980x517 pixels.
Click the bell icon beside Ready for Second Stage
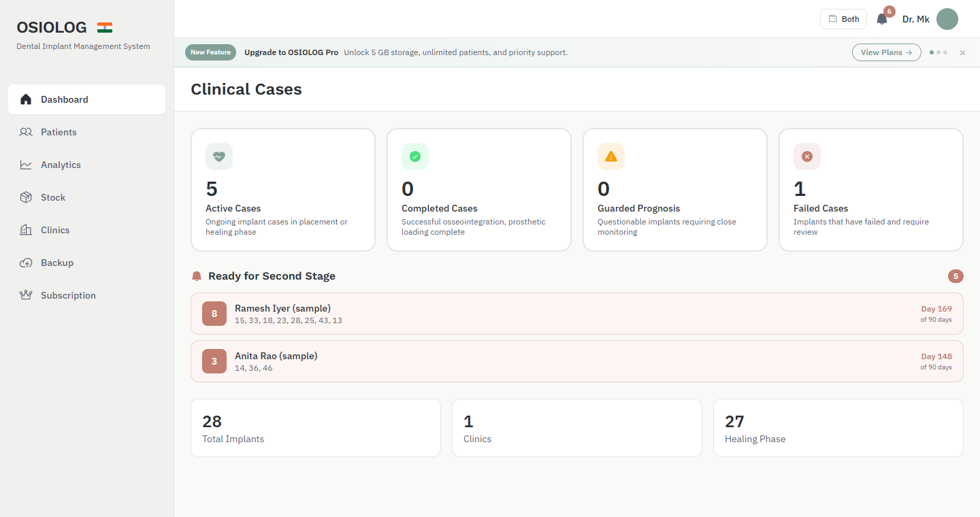click(197, 276)
